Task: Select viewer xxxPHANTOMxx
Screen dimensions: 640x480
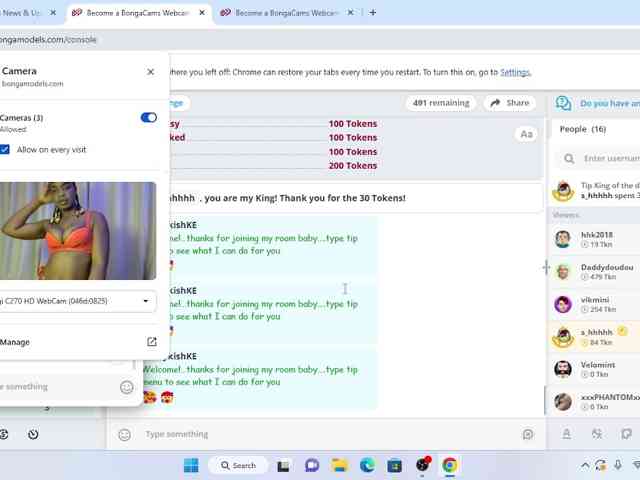Action: click(x=594, y=402)
